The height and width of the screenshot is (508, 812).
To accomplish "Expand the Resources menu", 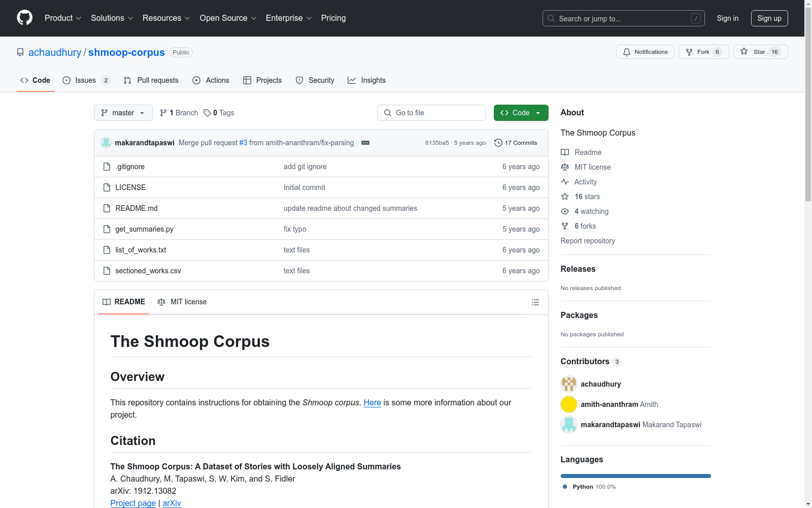I will 166,18.
